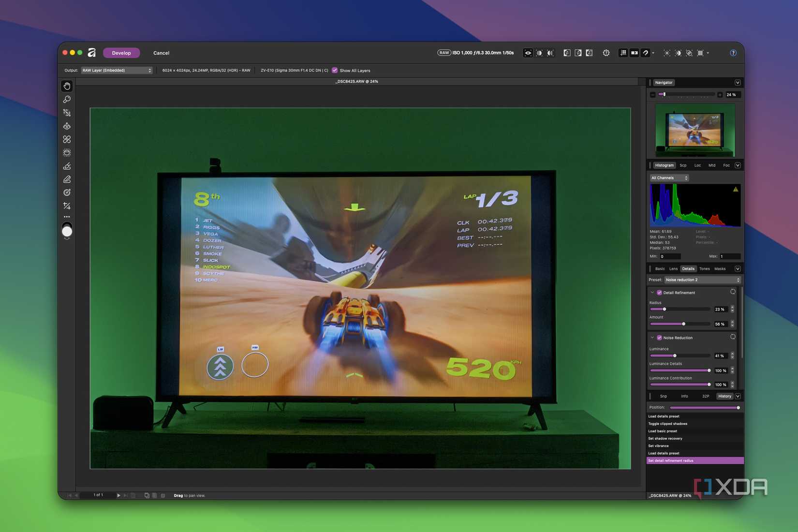Select the Zoom magnifier tool

[67, 99]
